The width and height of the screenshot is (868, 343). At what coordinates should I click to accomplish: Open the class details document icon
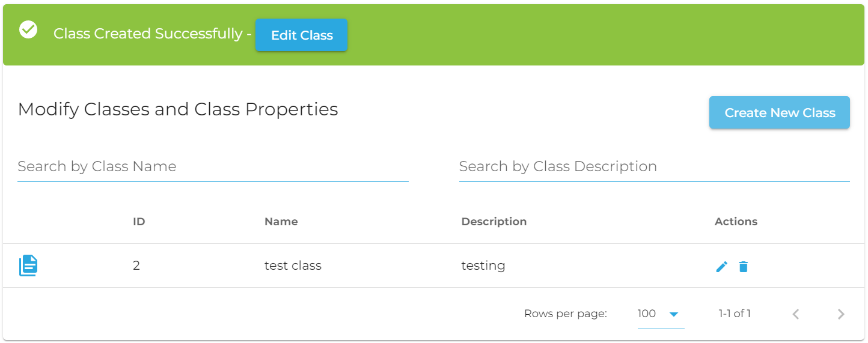click(x=28, y=266)
